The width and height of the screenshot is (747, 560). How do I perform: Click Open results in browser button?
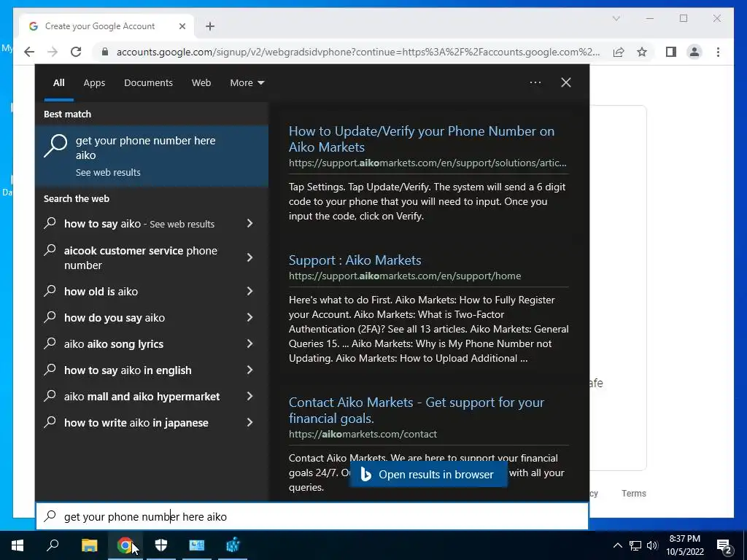tap(428, 474)
